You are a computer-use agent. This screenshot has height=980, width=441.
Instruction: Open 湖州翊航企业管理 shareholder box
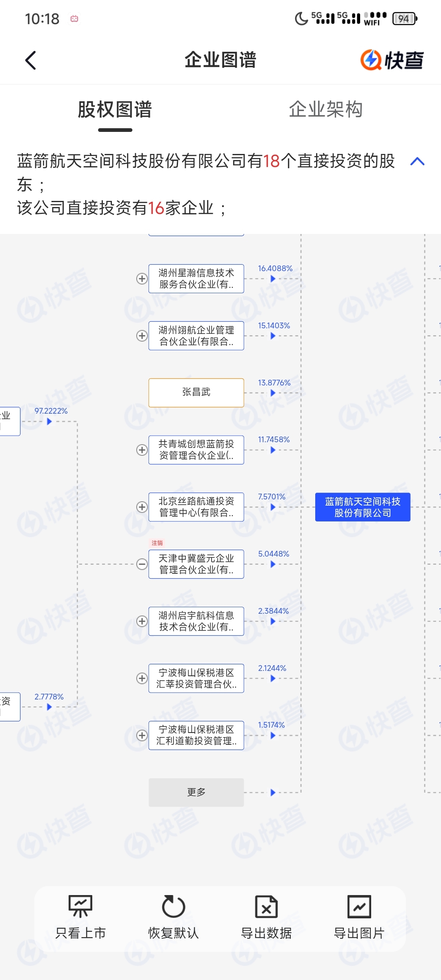pos(196,336)
